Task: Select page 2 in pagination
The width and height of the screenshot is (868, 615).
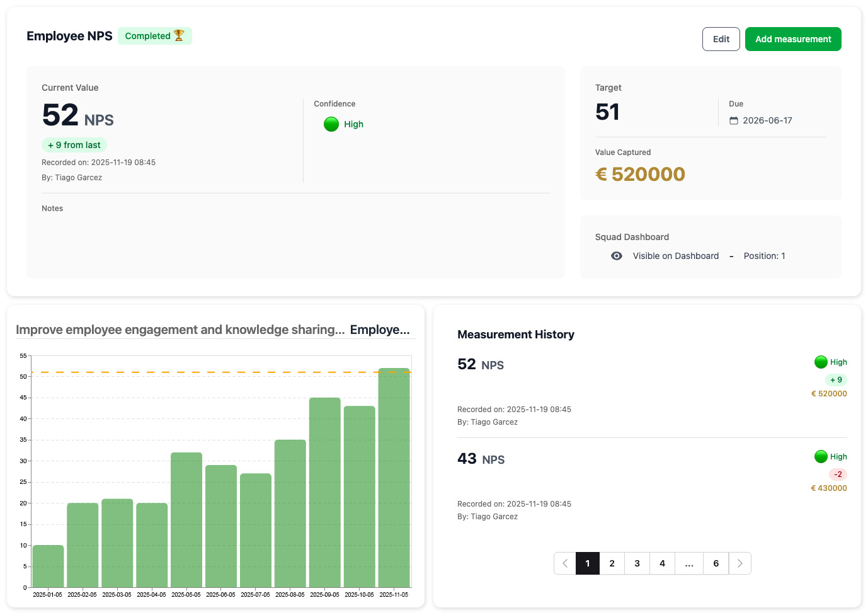Action: [x=612, y=563]
